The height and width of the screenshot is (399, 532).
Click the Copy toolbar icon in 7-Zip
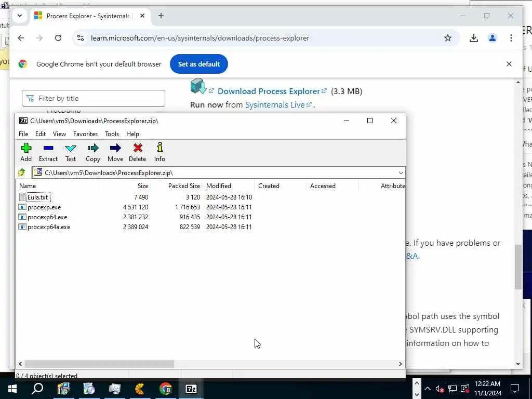point(92,152)
